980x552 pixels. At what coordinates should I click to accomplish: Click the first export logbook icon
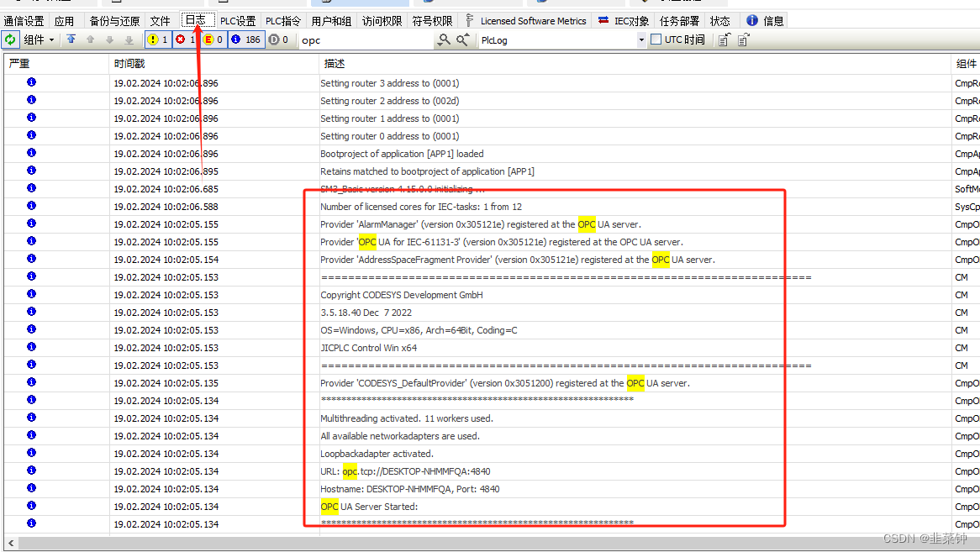[x=724, y=39]
